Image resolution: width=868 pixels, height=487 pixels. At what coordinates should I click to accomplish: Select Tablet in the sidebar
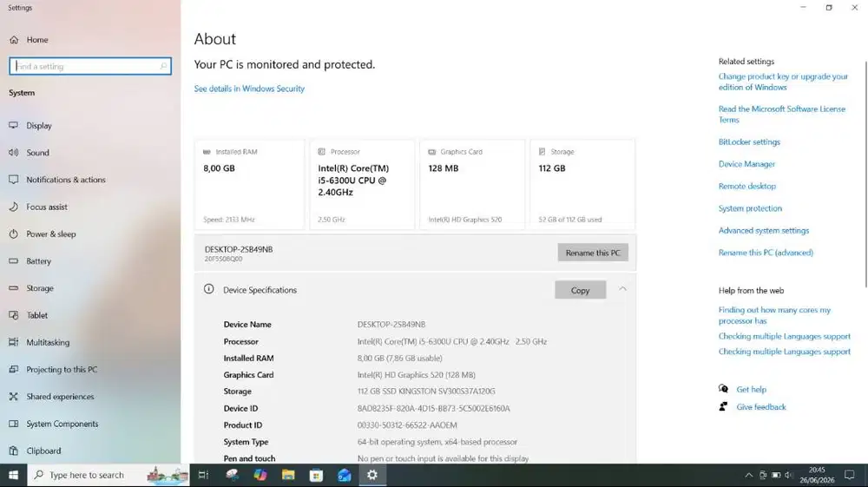point(37,315)
